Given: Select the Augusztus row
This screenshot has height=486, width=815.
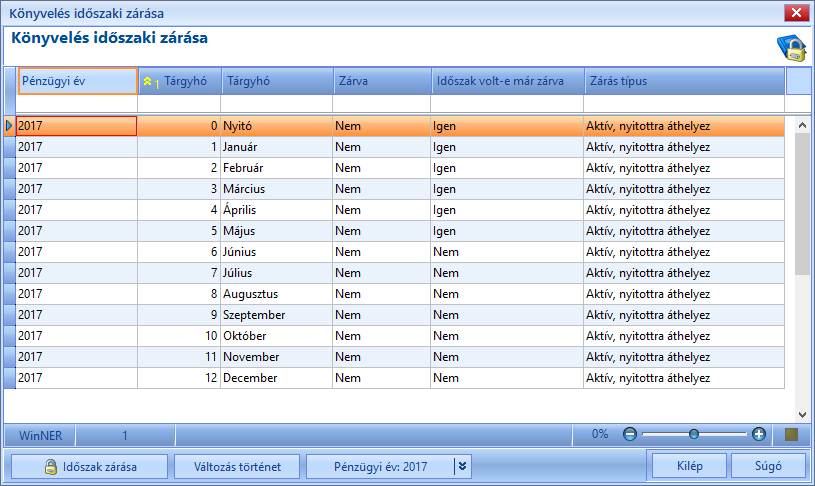Looking at the screenshot, I should (400, 294).
